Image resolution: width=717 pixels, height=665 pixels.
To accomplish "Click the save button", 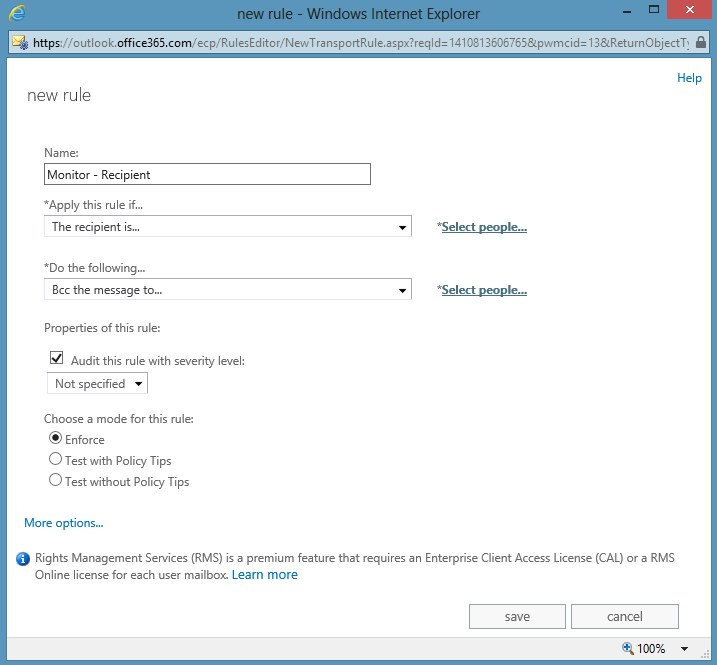I will [x=517, y=617].
